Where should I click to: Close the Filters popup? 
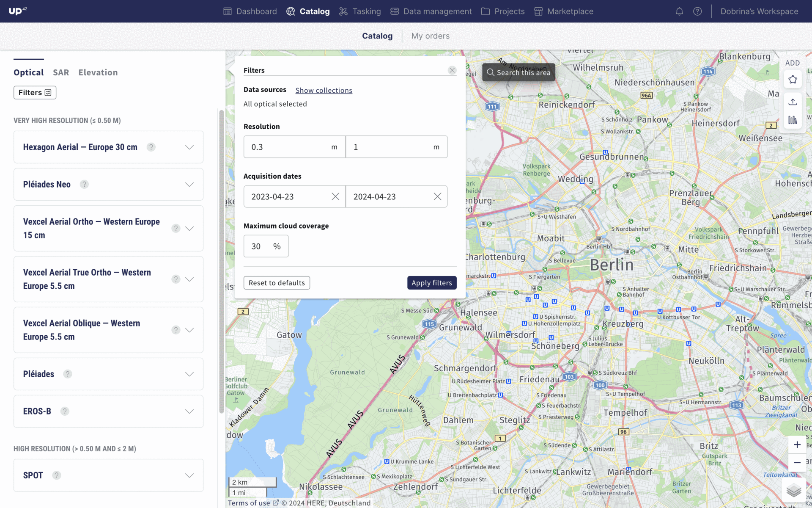pos(452,70)
